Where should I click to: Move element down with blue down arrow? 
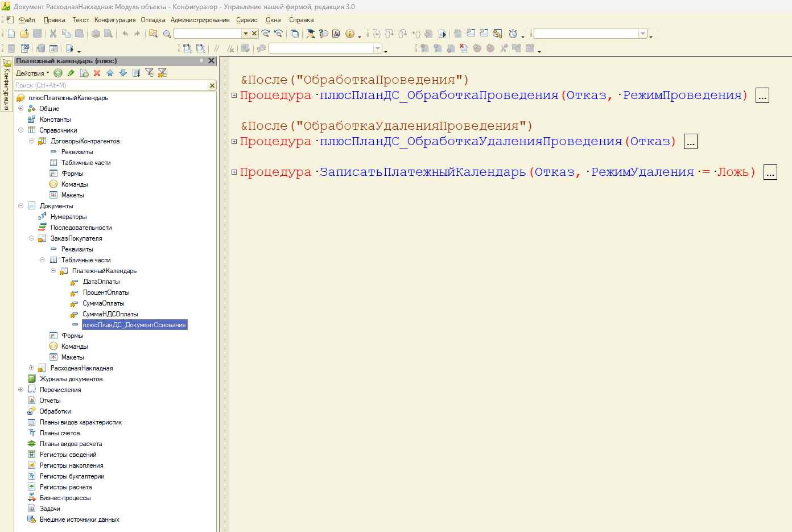click(x=123, y=73)
